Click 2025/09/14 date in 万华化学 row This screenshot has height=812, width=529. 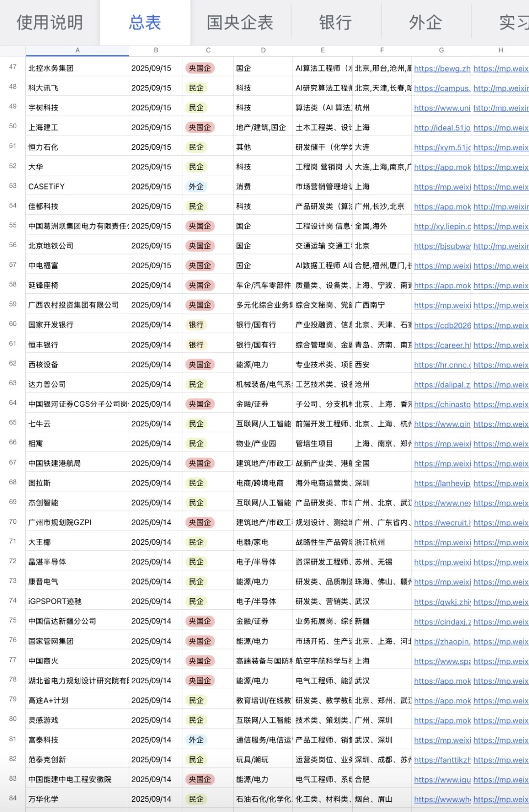pyautogui.click(x=151, y=799)
